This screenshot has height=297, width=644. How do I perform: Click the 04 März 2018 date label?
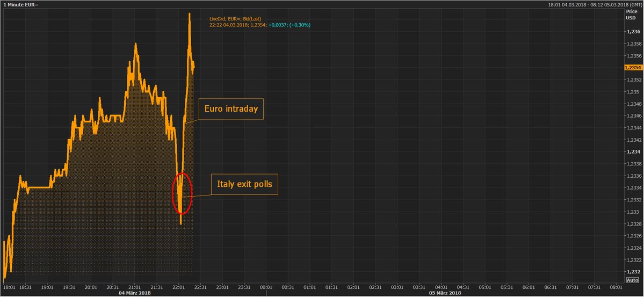coord(135,293)
